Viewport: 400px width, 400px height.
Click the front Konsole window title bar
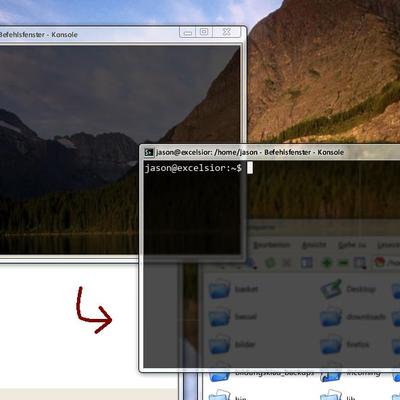270,152
